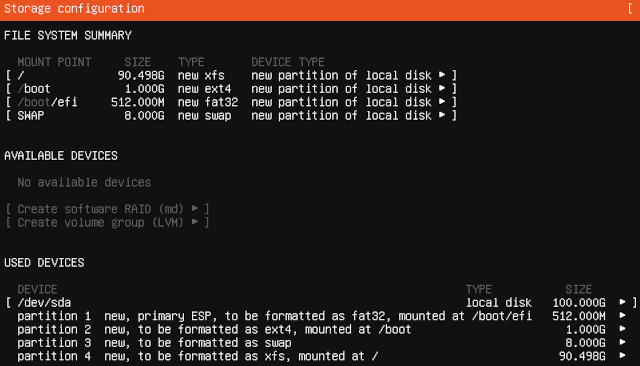Click arrow beside partition 3 8.000G
The image size is (640, 366).
point(622,343)
